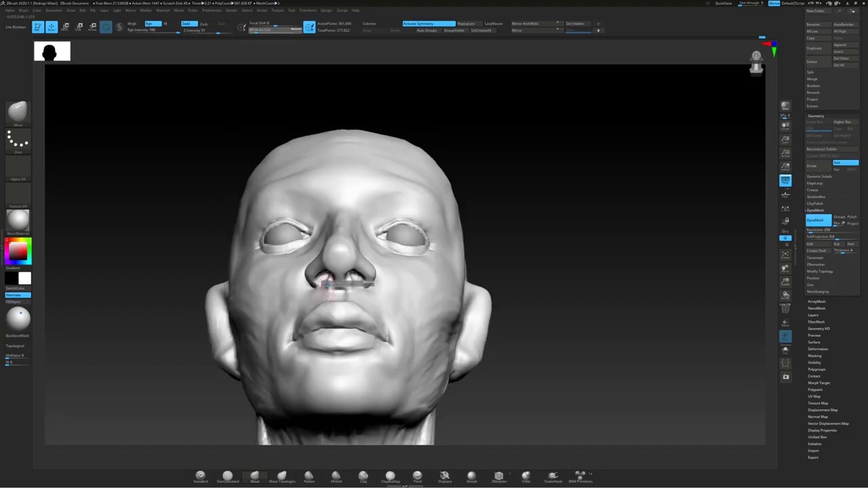Image resolution: width=868 pixels, height=488 pixels.
Task: Click the head silhouette thumbnail
Action: click(52, 52)
